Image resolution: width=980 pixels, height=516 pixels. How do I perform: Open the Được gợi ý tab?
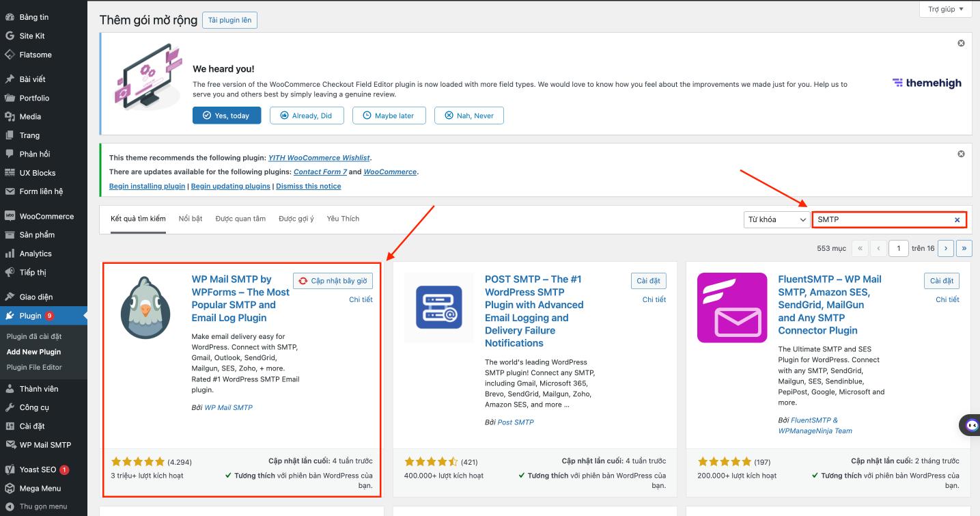pyautogui.click(x=296, y=219)
